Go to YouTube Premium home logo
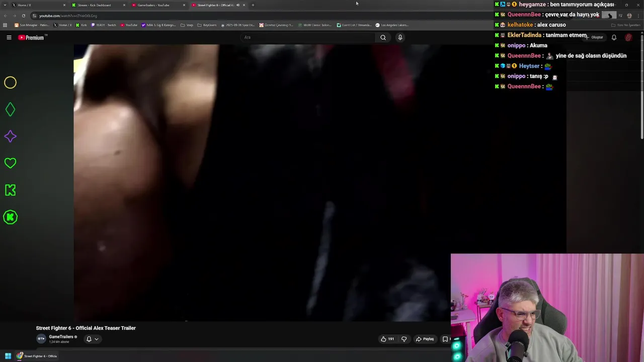This screenshot has width=644, height=362. pyautogui.click(x=32, y=38)
